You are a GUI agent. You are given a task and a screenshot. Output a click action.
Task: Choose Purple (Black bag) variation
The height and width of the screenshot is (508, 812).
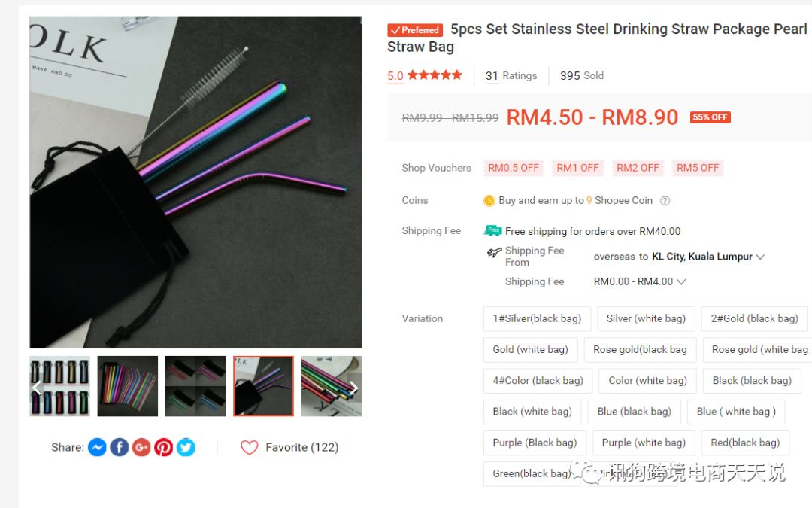[x=535, y=443]
